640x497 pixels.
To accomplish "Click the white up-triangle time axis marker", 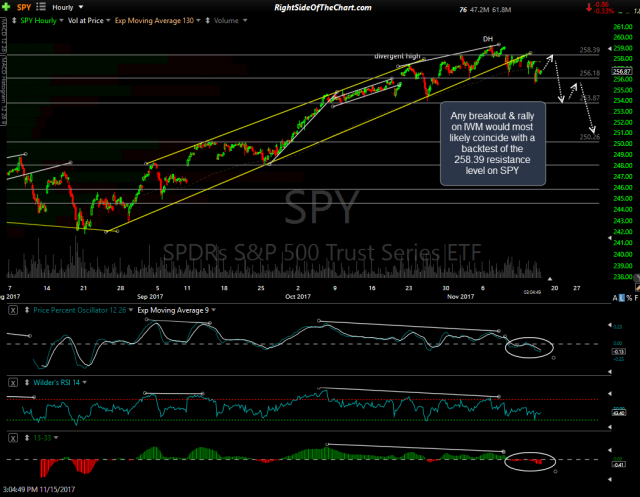I will coord(550,279).
